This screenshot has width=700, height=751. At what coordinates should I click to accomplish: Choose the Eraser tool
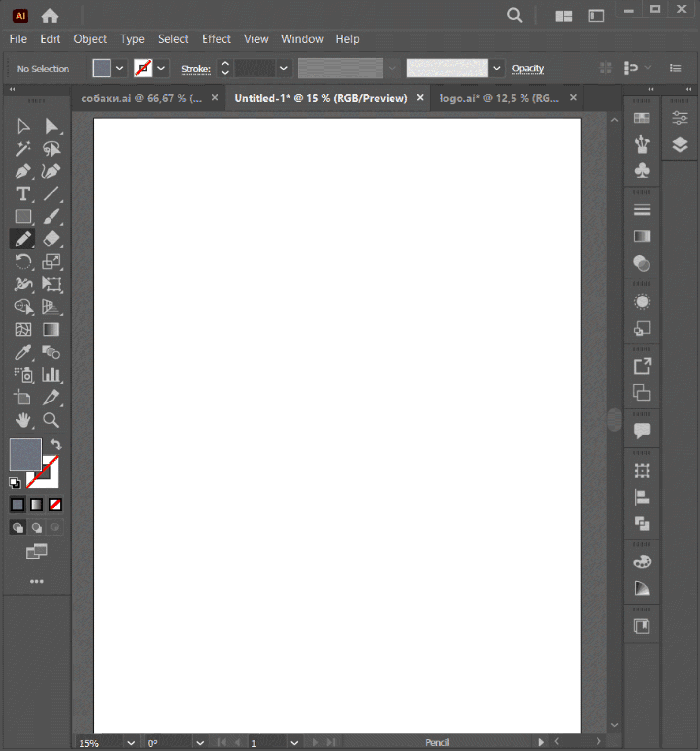pos(51,239)
